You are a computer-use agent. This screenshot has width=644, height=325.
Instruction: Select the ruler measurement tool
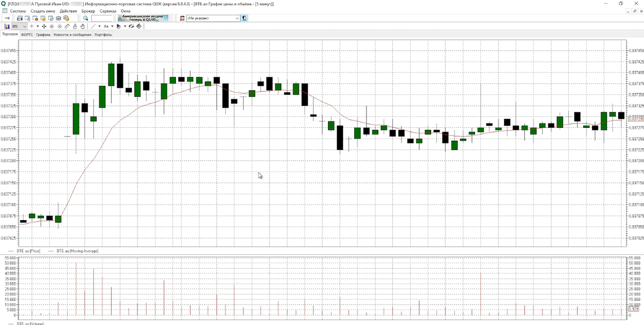coord(67,26)
